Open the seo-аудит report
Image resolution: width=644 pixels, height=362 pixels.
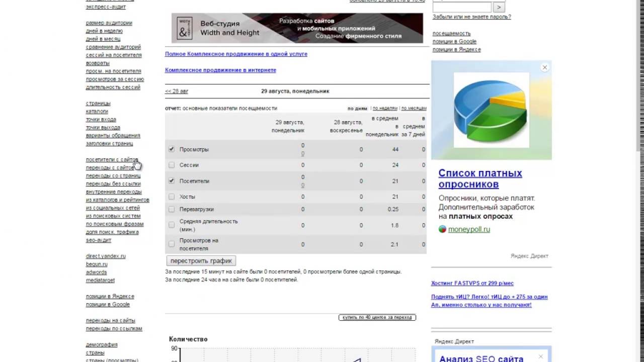click(x=99, y=240)
